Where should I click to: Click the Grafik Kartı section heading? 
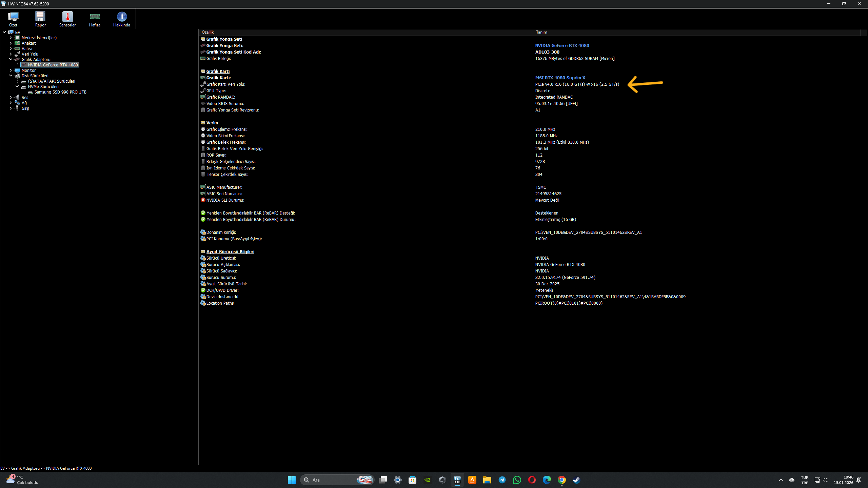pyautogui.click(x=218, y=71)
